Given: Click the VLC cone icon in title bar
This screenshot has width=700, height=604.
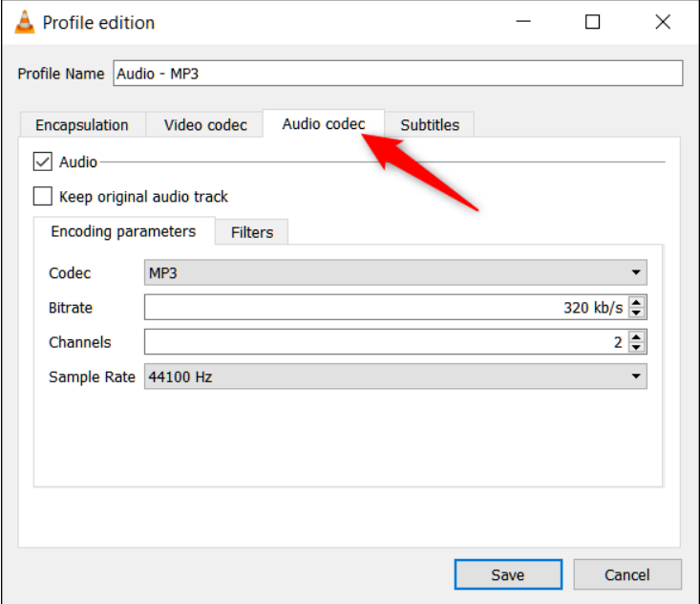Looking at the screenshot, I should click(x=26, y=22).
